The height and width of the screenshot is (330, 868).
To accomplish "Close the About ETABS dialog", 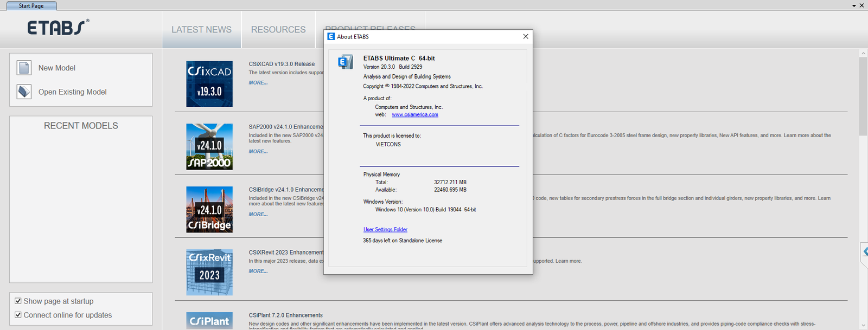I will coord(525,36).
